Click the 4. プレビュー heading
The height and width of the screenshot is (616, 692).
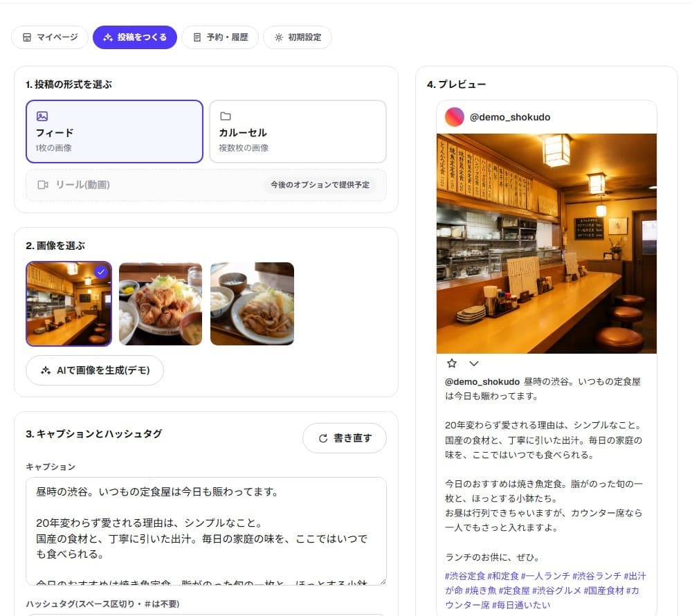point(456,84)
